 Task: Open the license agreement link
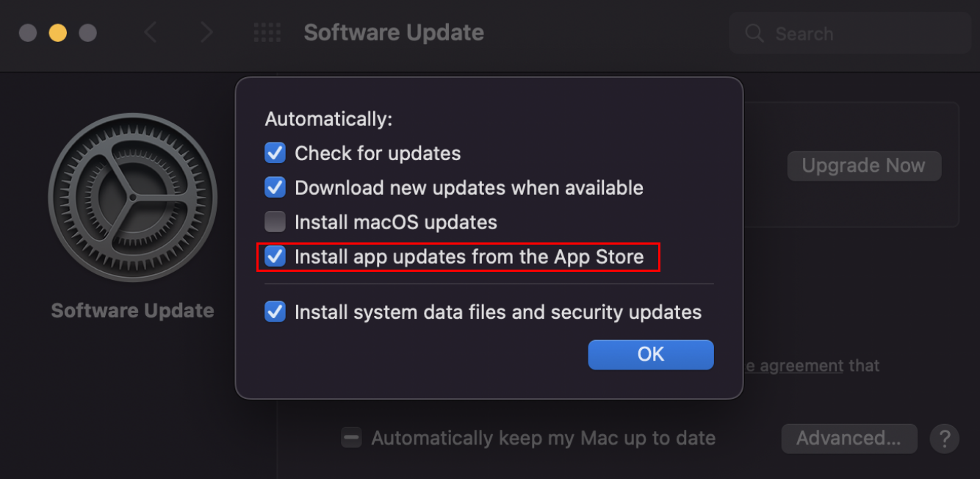point(795,365)
